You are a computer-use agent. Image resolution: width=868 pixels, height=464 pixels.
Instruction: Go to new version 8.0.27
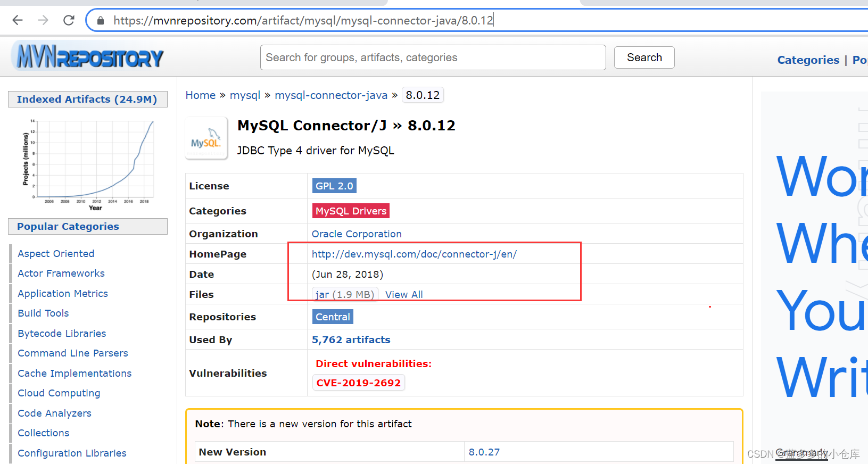484,452
